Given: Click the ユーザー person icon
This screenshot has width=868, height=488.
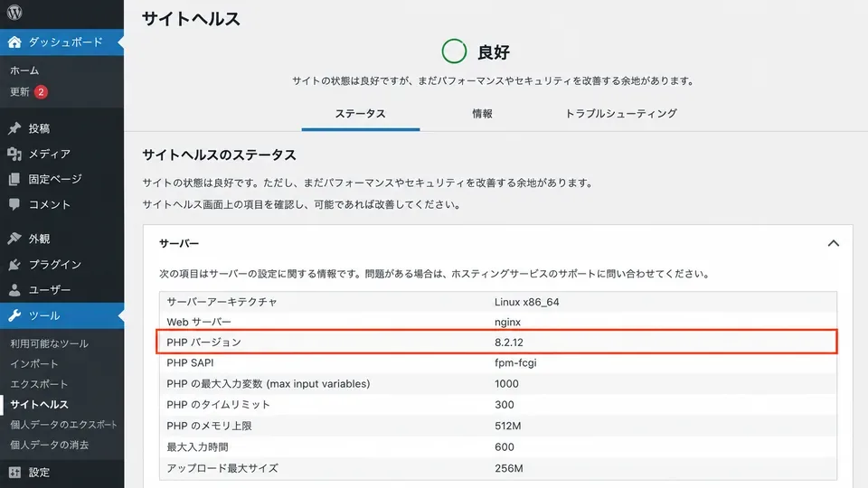Looking at the screenshot, I should [14, 289].
